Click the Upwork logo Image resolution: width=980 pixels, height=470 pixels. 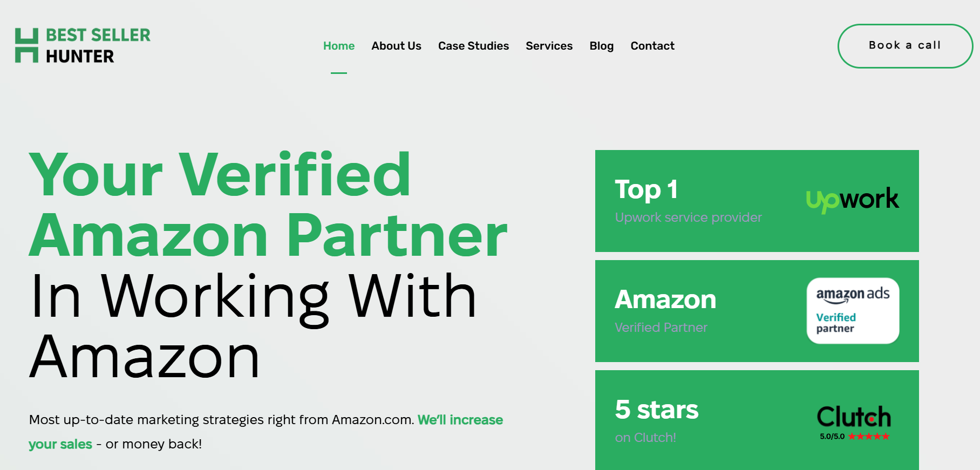click(852, 200)
